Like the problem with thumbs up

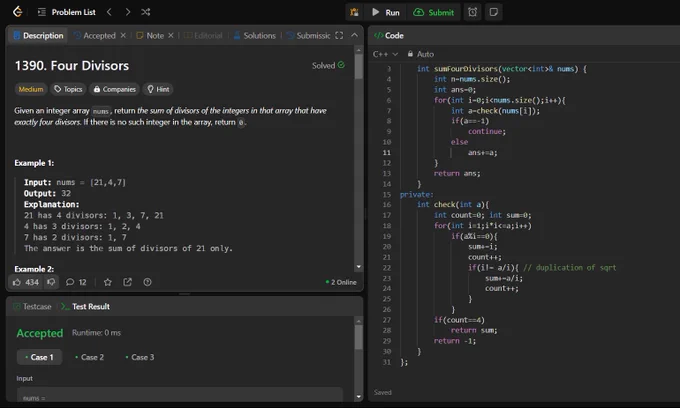pyautogui.click(x=26, y=282)
